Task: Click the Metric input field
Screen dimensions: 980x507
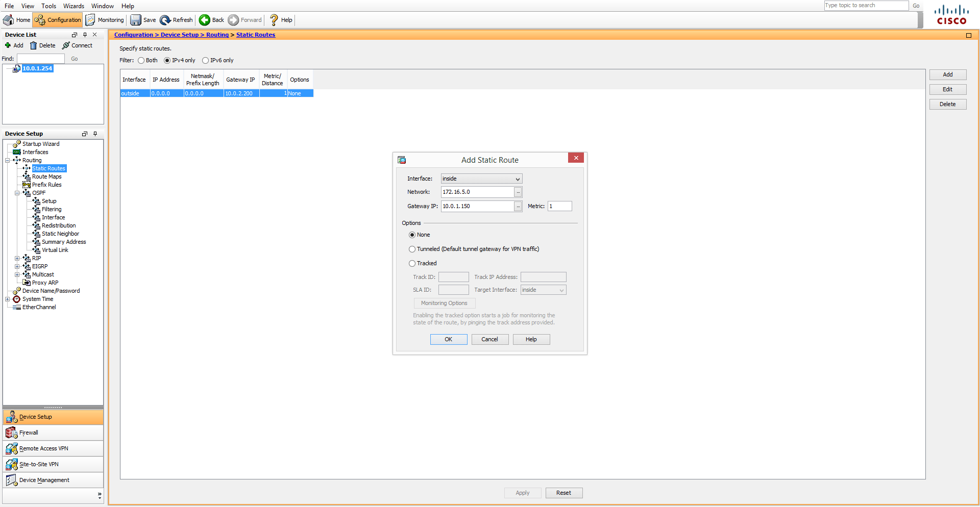Action: pos(560,206)
